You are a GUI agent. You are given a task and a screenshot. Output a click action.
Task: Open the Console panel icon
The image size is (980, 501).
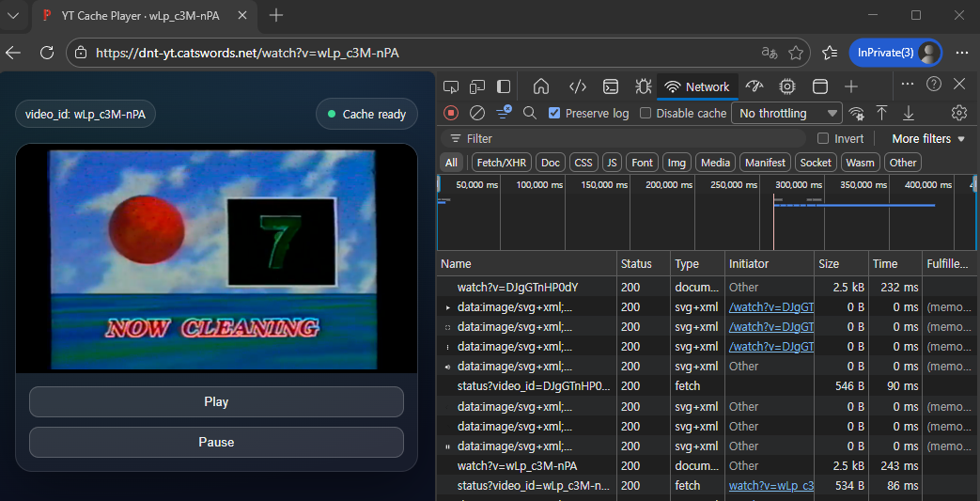tap(611, 86)
